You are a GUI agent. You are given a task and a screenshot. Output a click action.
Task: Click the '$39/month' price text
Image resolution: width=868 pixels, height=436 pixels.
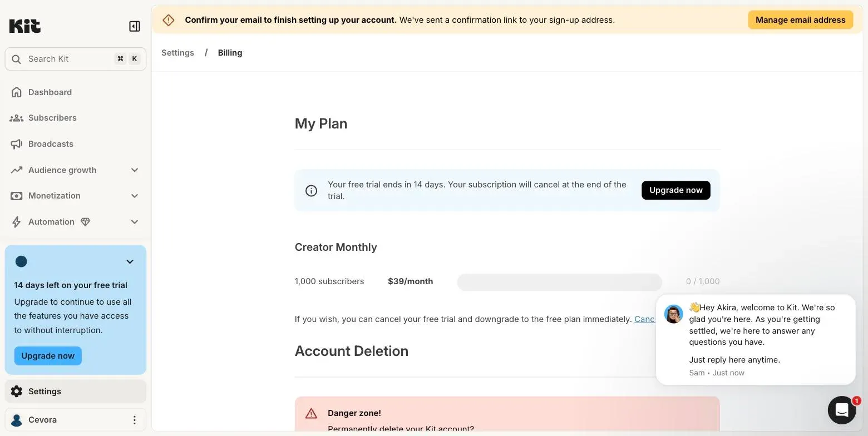[410, 281]
